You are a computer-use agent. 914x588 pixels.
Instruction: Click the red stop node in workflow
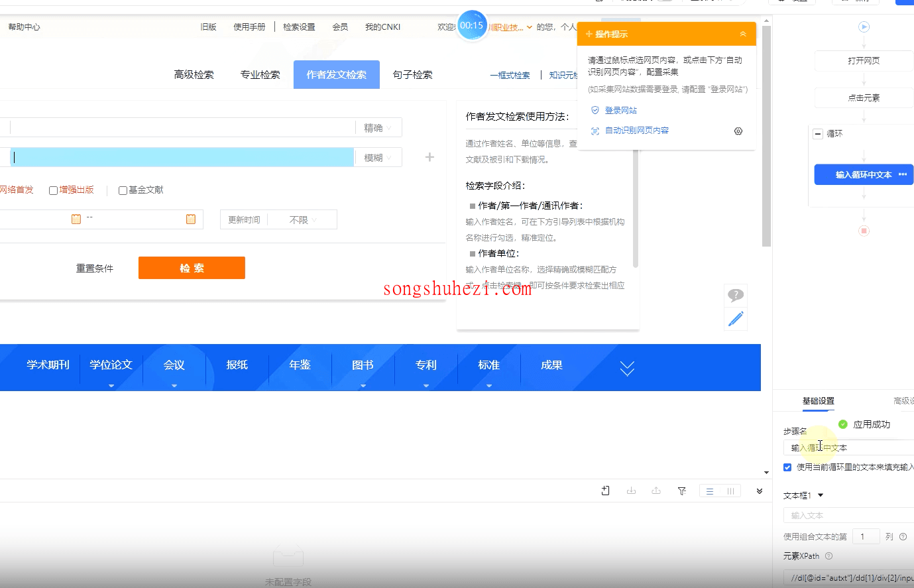864,231
